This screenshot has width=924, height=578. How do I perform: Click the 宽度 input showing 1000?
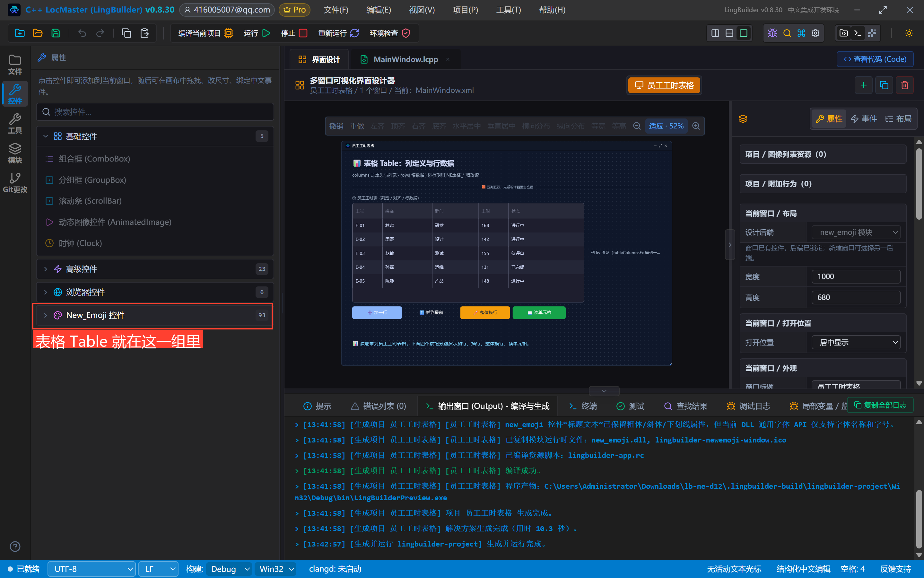pyautogui.click(x=856, y=277)
